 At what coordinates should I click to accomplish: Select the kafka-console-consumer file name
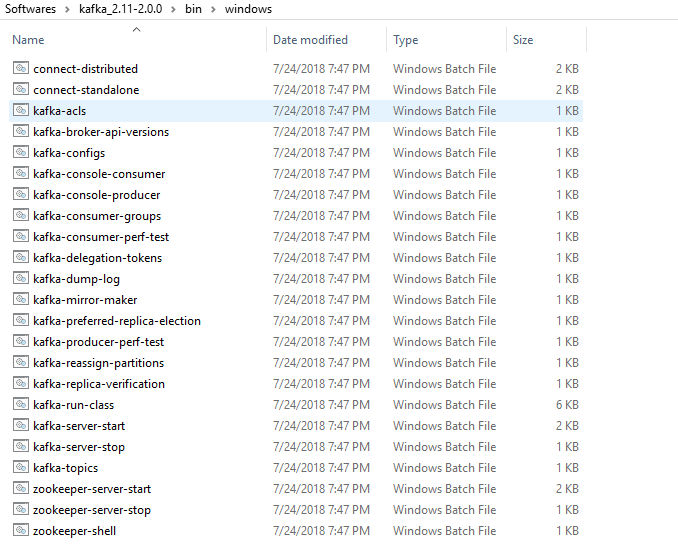click(99, 174)
